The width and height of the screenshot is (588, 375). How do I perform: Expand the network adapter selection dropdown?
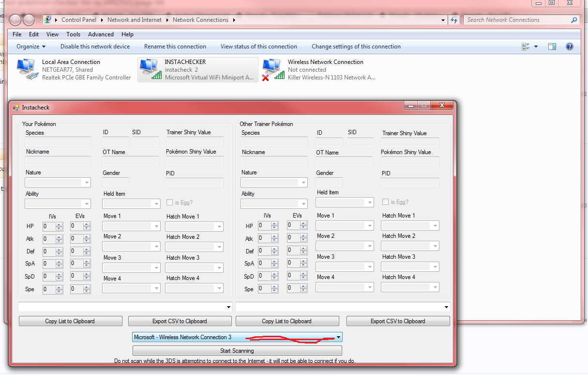[338, 337]
